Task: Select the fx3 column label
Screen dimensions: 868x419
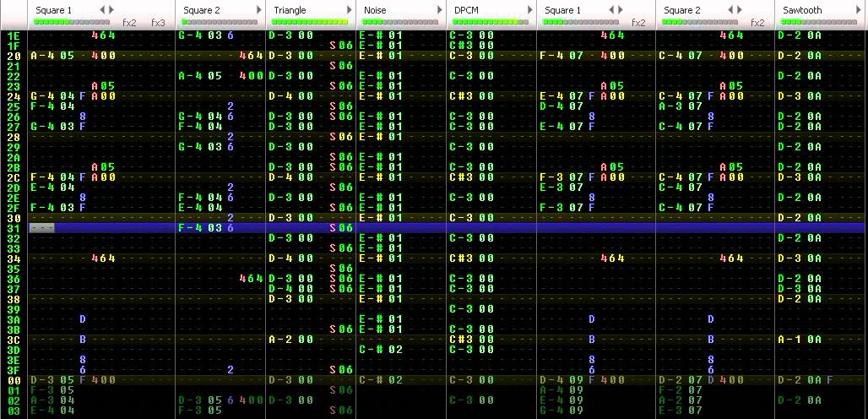Action: [x=158, y=24]
